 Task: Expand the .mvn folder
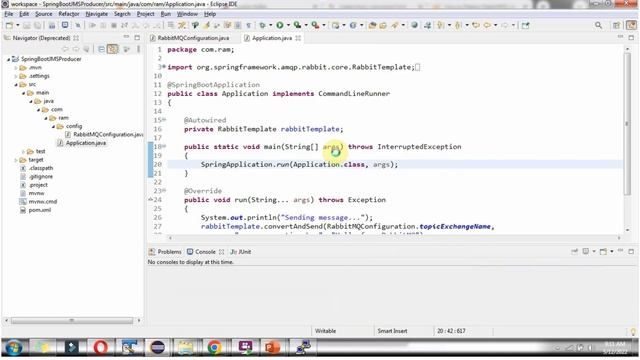click(16, 68)
